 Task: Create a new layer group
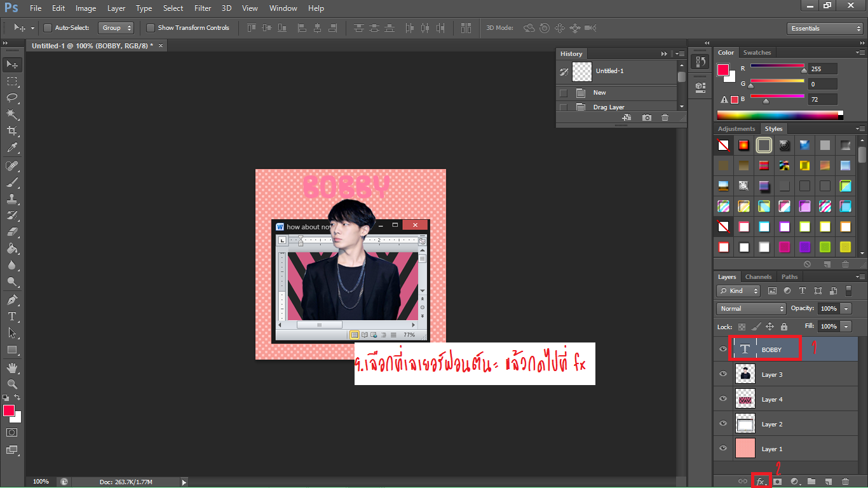pos(811,482)
